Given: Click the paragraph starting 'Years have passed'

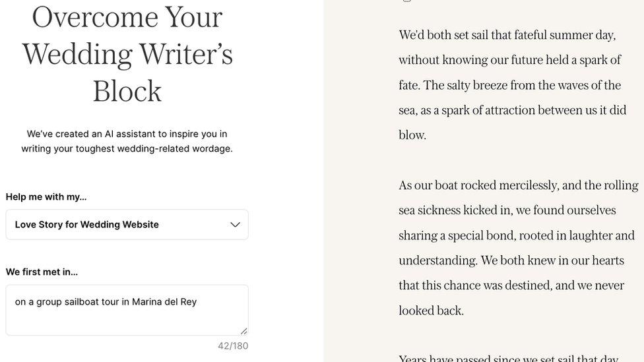Looking at the screenshot, I should point(509,357).
